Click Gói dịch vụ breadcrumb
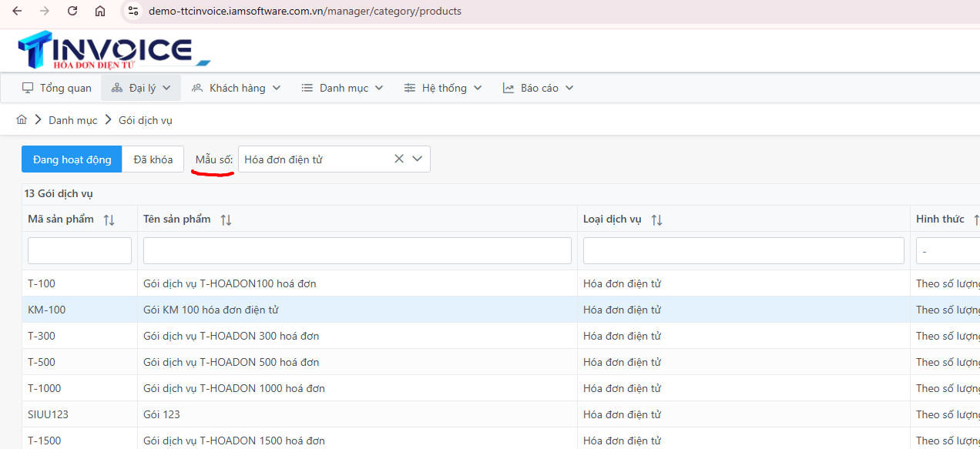The height and width of the screenshot is (449, 980). click(x=146, y=120)
